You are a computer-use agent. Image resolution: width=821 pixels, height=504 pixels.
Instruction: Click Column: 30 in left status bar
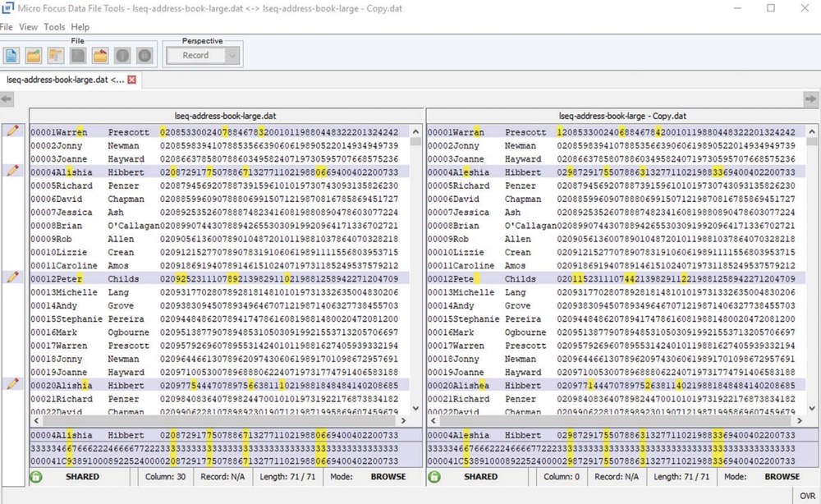pos(165,477)
